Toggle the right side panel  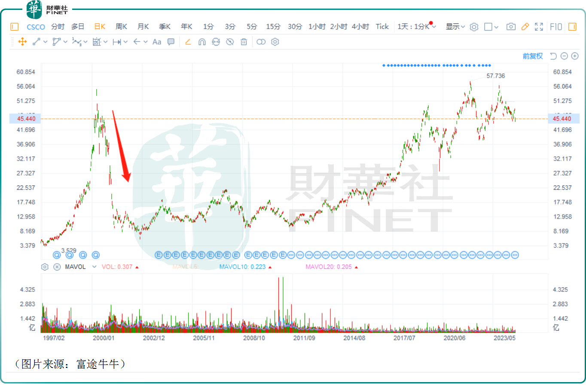[x=572, y=27]
